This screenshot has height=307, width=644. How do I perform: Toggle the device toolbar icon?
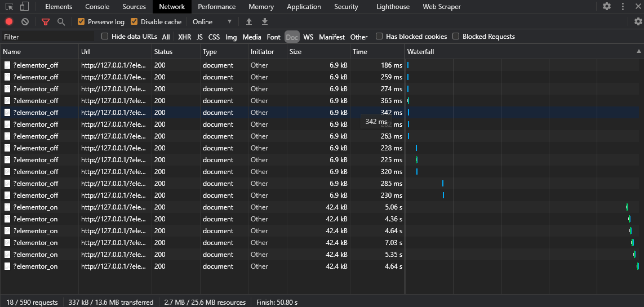25,7
